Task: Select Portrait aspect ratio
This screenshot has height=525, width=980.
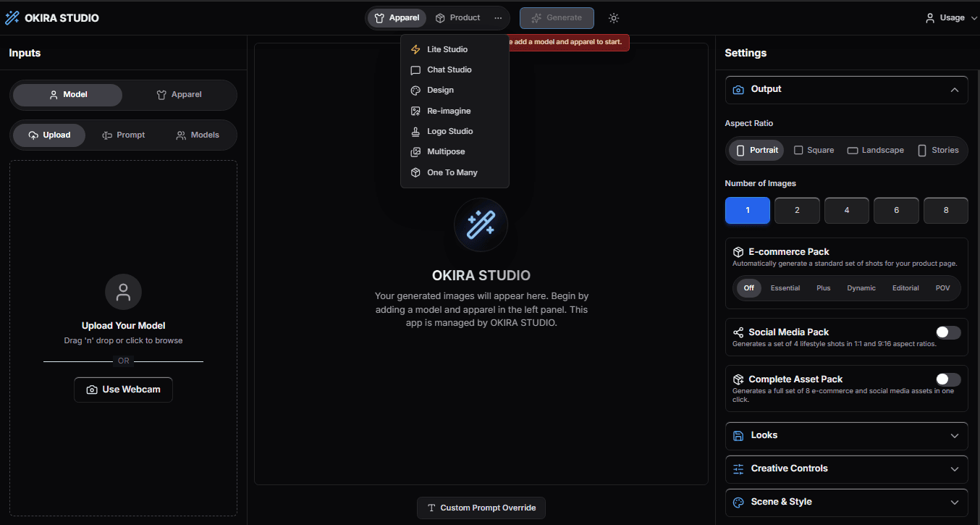Action: [x=756, y=151]
